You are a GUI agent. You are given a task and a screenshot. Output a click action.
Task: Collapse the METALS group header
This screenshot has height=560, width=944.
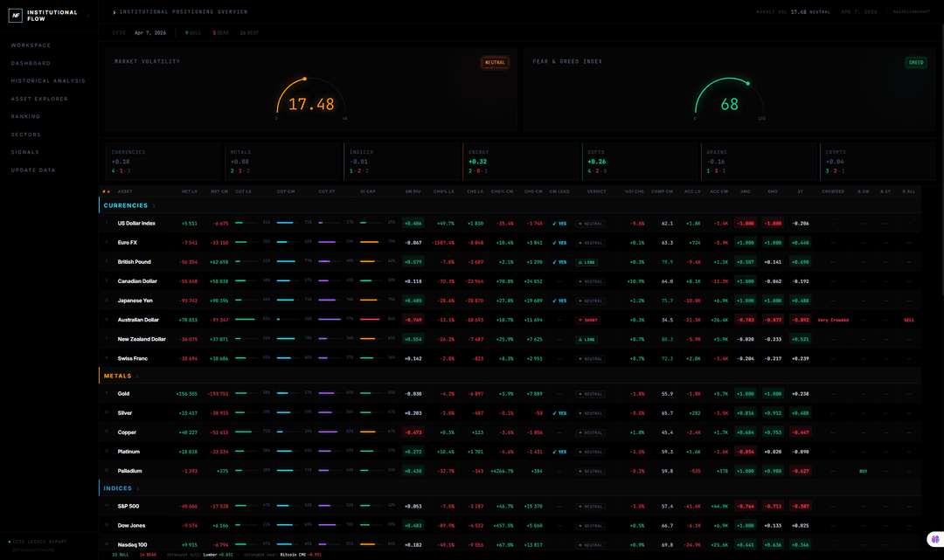tap(510, 376)
